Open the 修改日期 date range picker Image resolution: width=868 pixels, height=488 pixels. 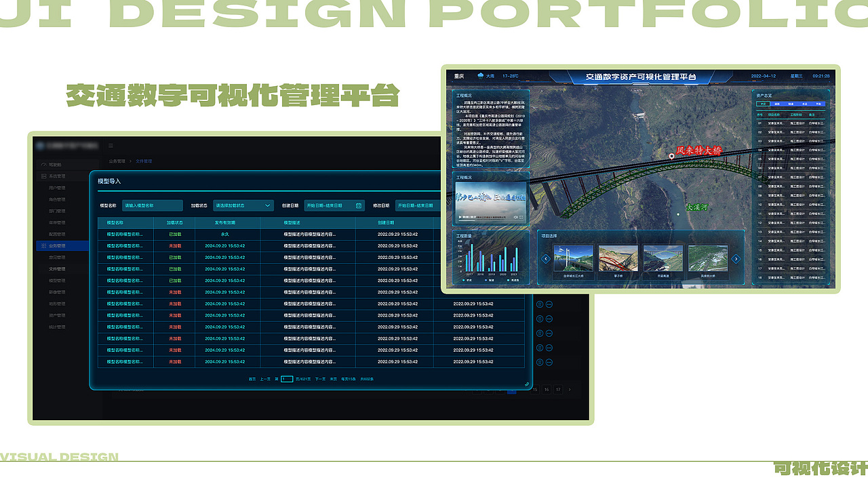pyautogui.click(x=418, y=205)
